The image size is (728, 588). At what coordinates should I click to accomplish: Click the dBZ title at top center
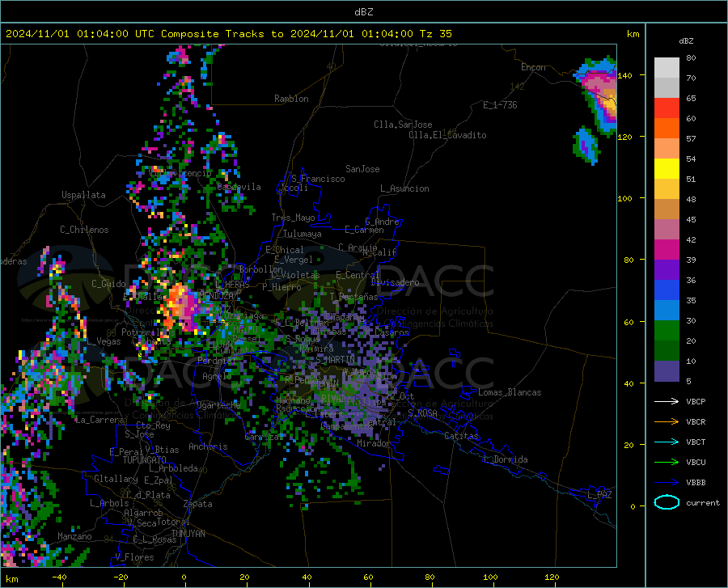point(363,12)
